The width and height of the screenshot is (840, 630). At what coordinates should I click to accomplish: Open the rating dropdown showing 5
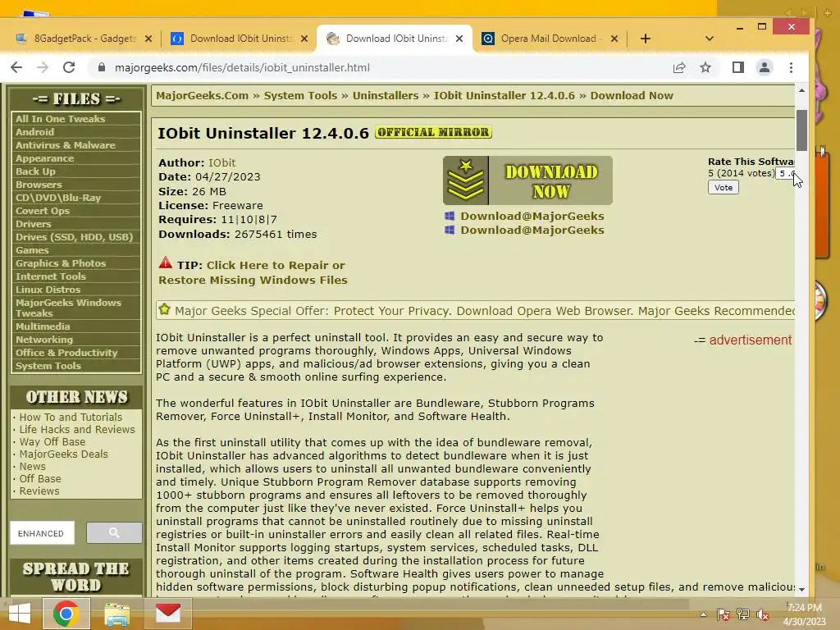pos(785,174)
